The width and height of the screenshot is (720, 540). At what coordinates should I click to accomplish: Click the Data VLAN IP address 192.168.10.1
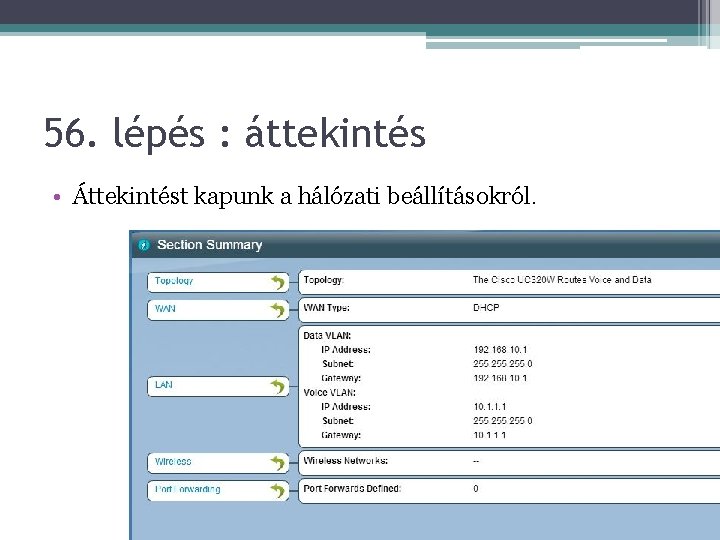tap(500, 350)
